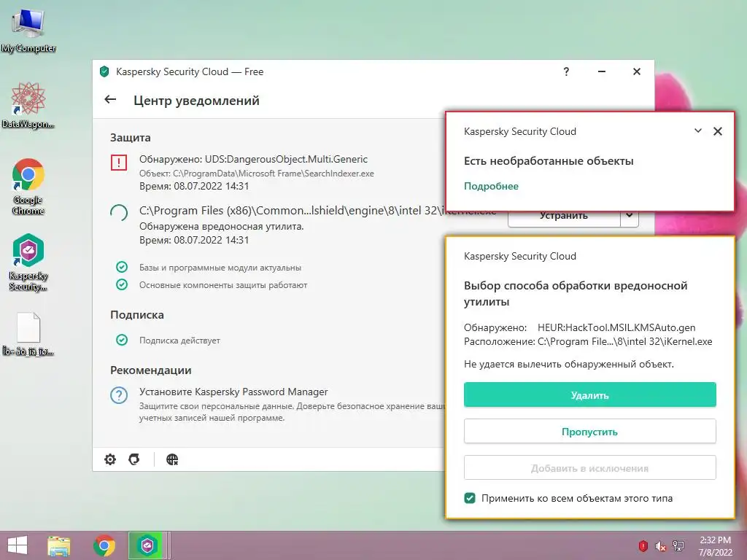Open DataWagon desktop shortcut
Screen dimensions: 747x560
click(x=28, y=106)
